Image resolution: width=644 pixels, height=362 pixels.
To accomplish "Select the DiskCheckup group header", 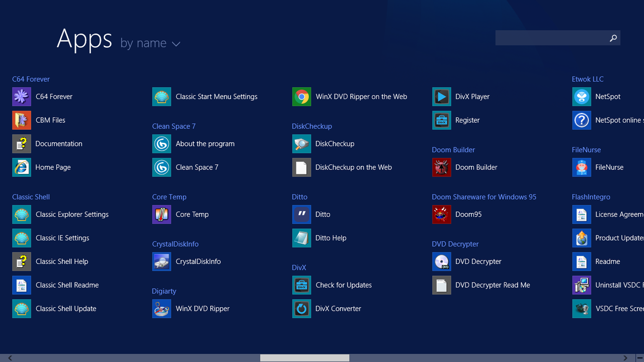I will [312, 126].
